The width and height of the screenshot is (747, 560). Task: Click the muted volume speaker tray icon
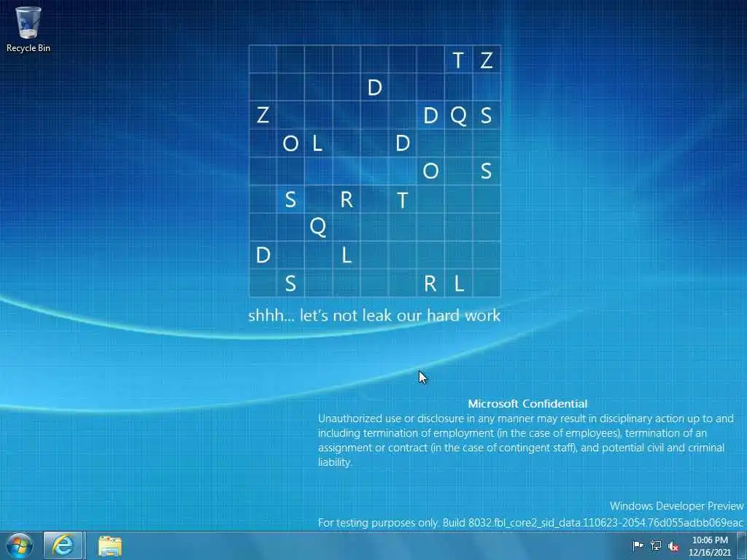click(673, 546)
